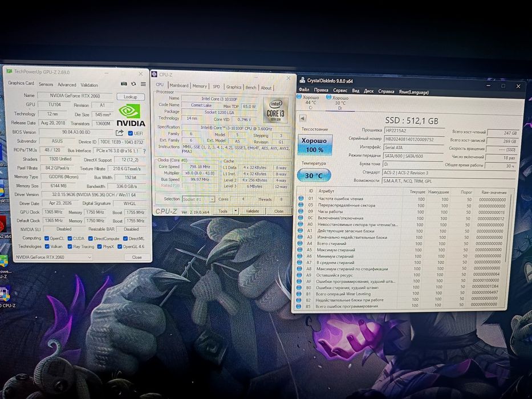The image size is (532, 399).
Task: Toggle the OpenCL checkbox
Action: [x=47, y=238]
